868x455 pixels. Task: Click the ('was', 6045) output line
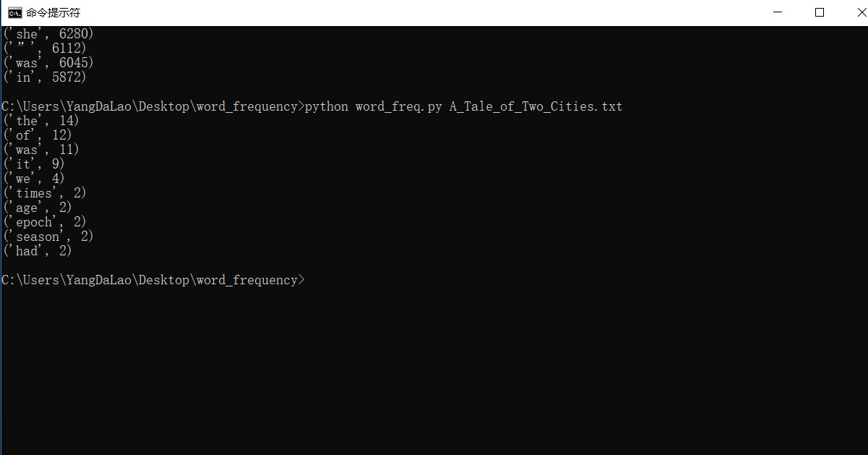pyautogui.click(x=48, y=63)
